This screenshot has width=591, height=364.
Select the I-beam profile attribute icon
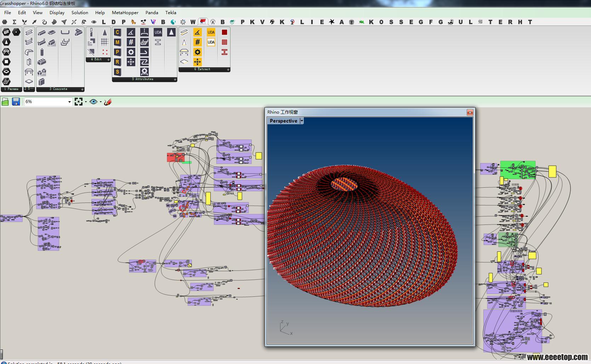[x=158, y=42]
